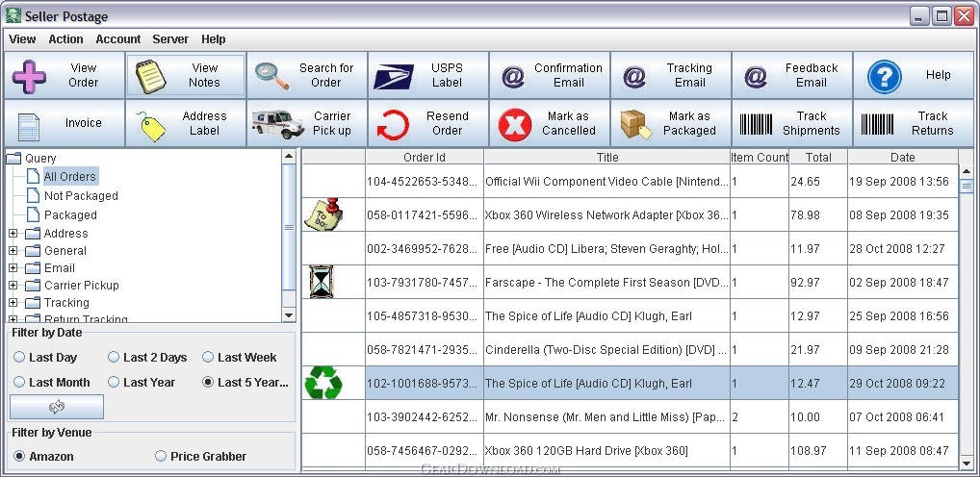This screenshot has width=980, height=477.
Task: Open the Account menu
Action: (118, 39)
